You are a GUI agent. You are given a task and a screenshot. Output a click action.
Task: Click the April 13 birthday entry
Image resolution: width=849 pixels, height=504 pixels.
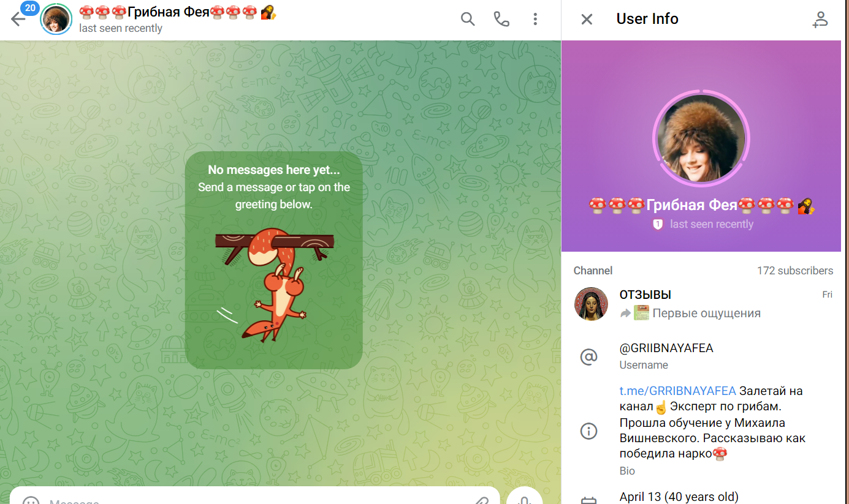679,497
